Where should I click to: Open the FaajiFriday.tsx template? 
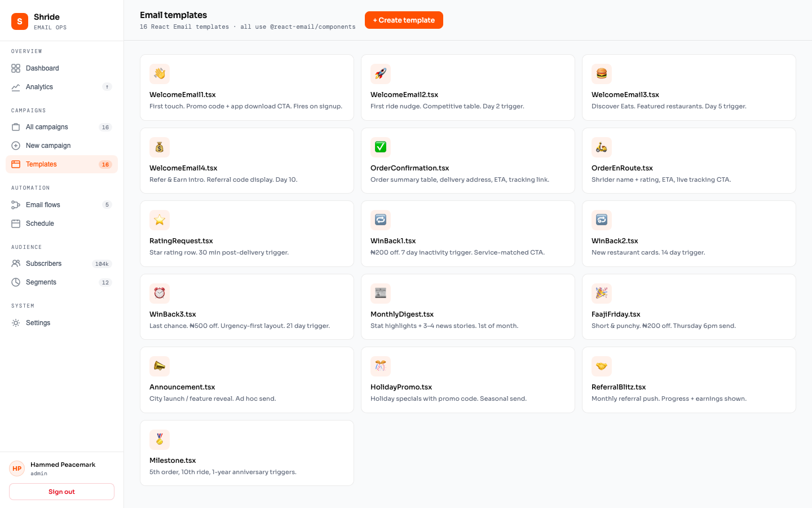pos(689,306)
